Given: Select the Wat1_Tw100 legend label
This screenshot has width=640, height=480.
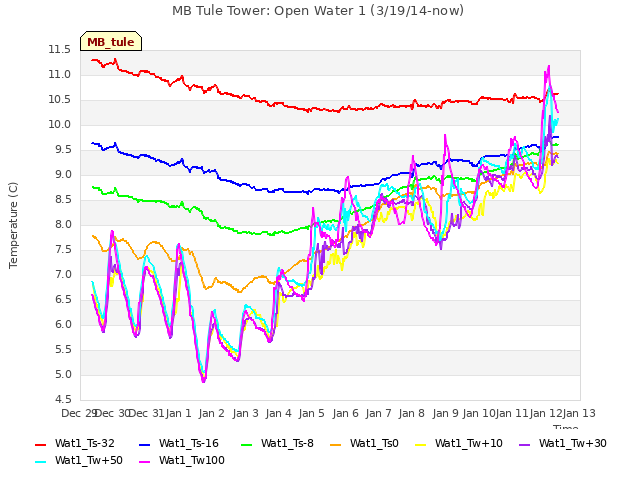Looking at the screenshot, I should [192, 461].
